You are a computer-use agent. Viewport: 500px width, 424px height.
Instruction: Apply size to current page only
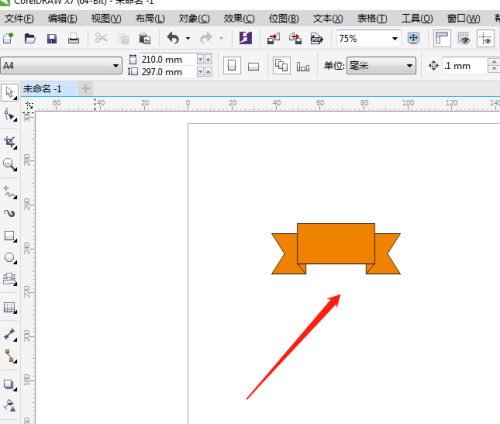coord(303,66)
